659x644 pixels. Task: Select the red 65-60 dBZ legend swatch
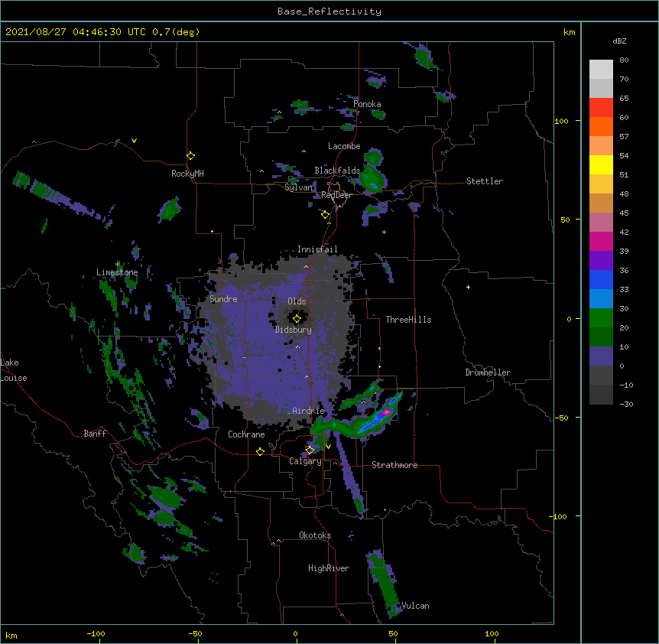(x=601, y=107)
